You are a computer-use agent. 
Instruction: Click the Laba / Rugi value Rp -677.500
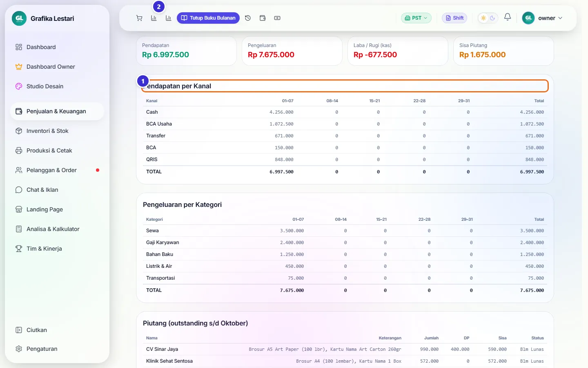(375, 55)
